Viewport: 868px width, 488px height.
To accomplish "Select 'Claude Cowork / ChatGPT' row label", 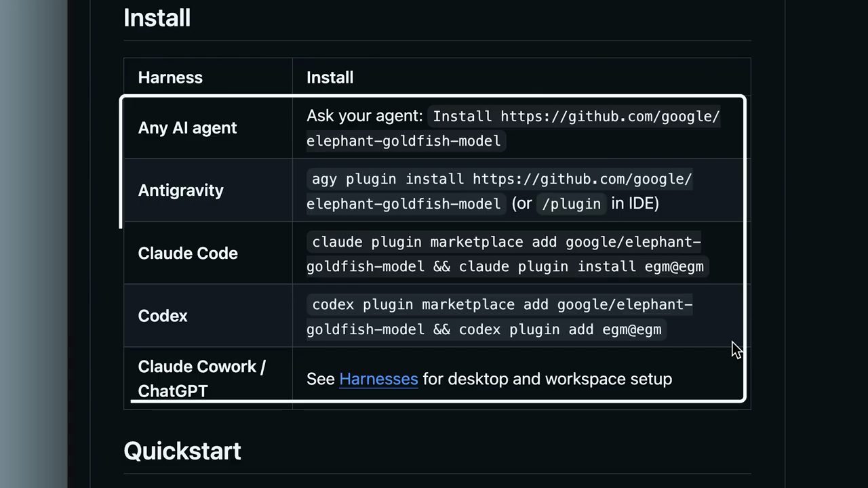I will point(201,379).
